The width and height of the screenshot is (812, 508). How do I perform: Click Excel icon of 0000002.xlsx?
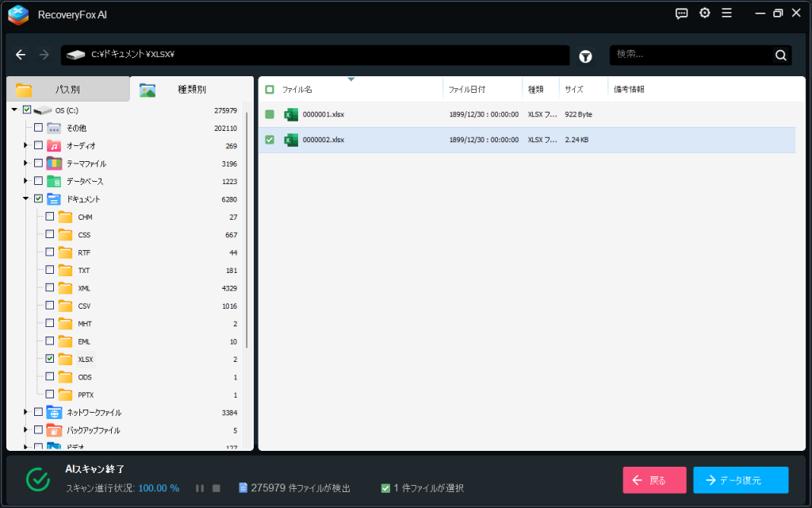[291, 140]
